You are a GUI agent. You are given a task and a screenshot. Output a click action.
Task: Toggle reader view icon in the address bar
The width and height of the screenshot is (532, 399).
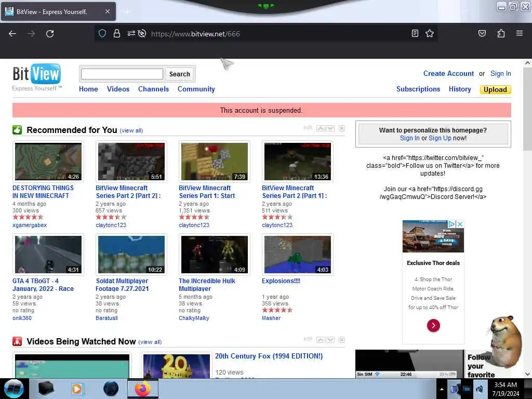(x=415, y=33)
